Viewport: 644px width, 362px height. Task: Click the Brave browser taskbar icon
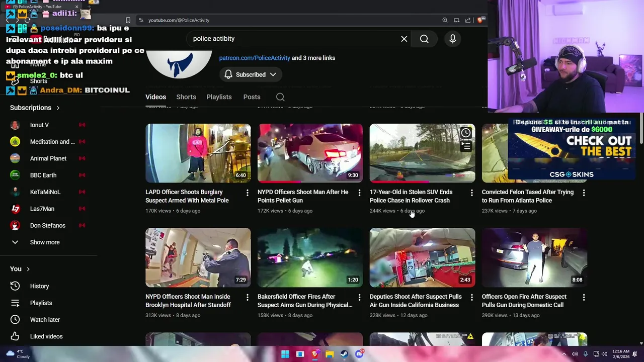click(315, 354)
